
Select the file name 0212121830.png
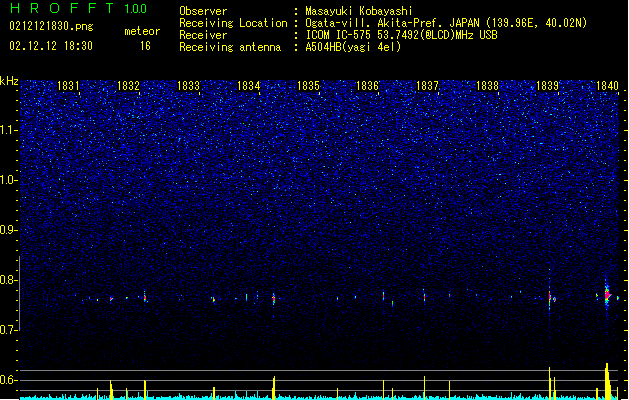tap(51, 26)
